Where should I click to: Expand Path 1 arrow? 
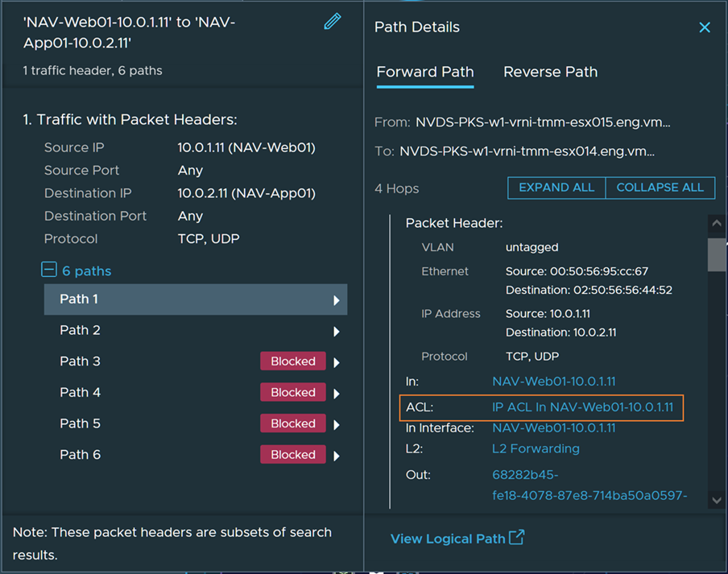coord(337,300)
